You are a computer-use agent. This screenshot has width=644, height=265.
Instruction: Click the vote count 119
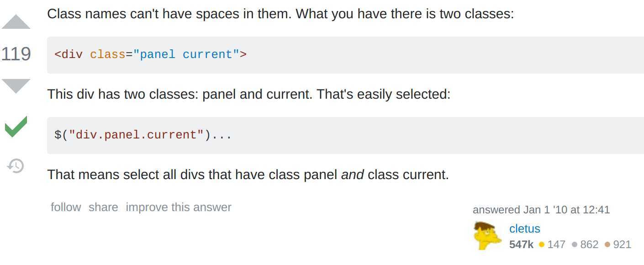coord(16,54)
